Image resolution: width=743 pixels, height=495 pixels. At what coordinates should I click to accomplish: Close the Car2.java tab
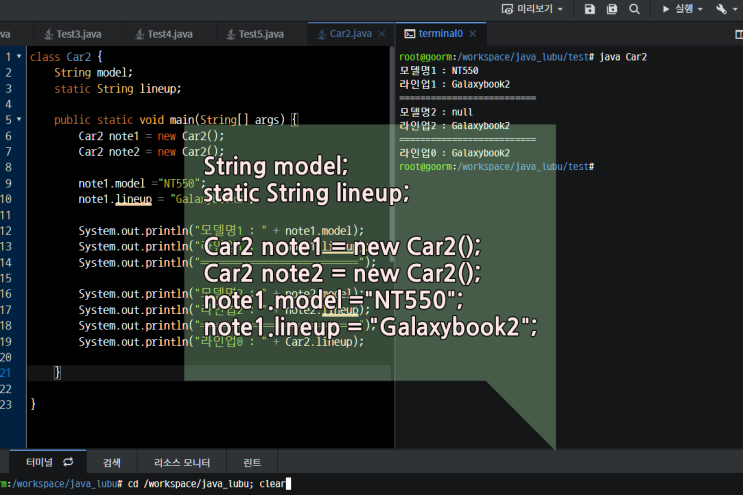[382, 34]
